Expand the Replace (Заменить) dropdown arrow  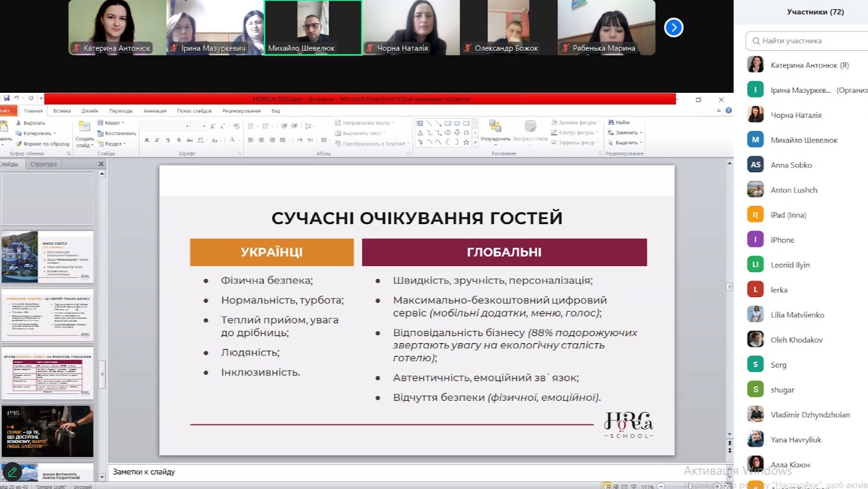(641, 133)
